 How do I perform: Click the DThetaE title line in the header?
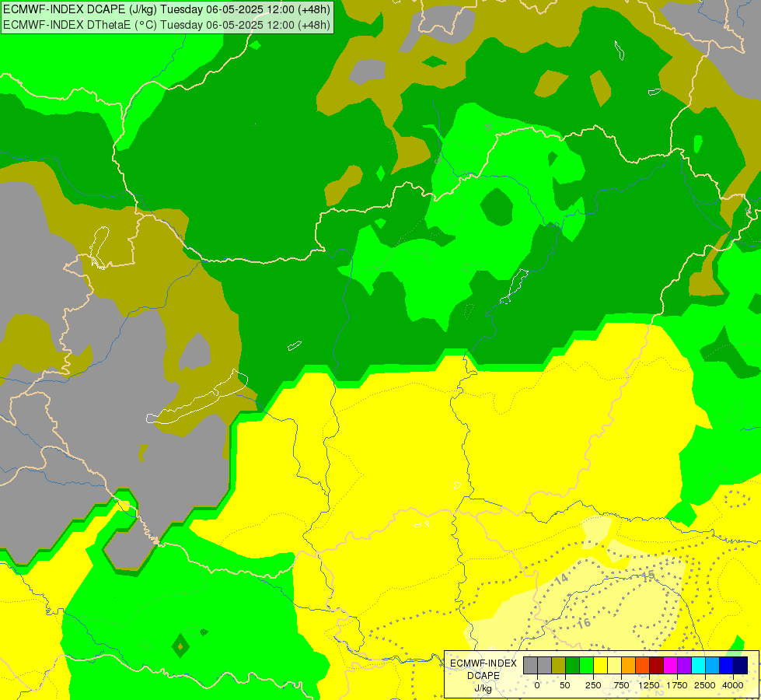click(x=166, y=25)
